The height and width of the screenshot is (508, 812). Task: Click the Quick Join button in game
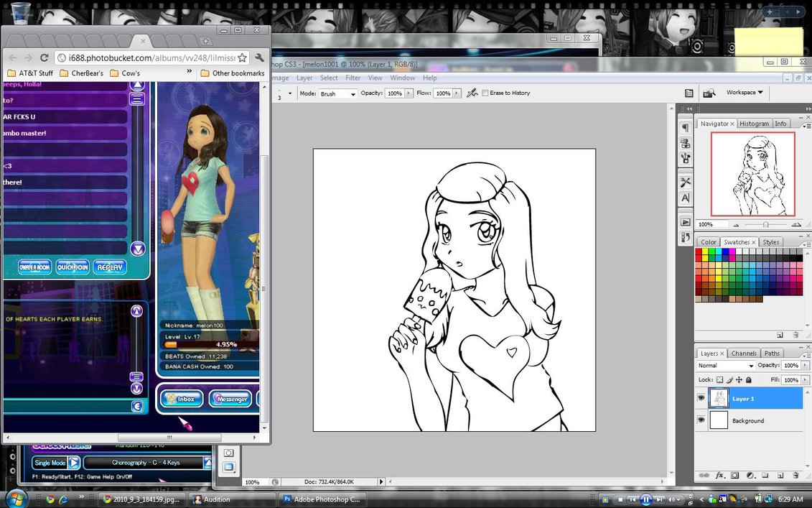coord(73,267)
